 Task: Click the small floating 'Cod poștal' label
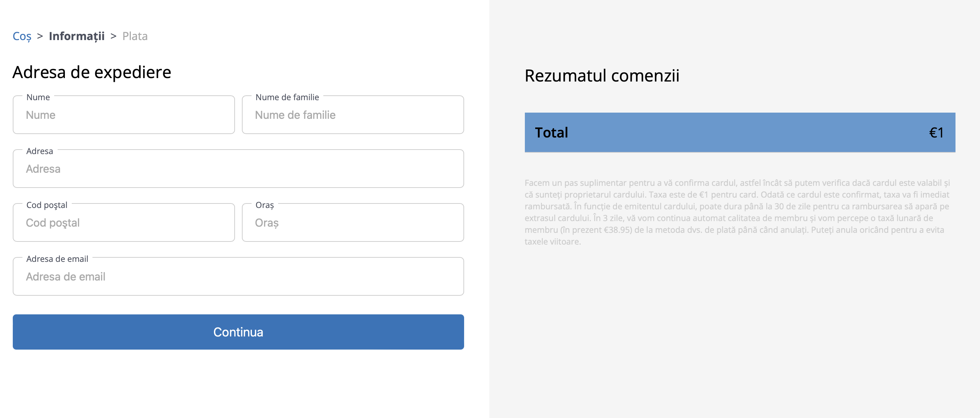coord(47,205)
